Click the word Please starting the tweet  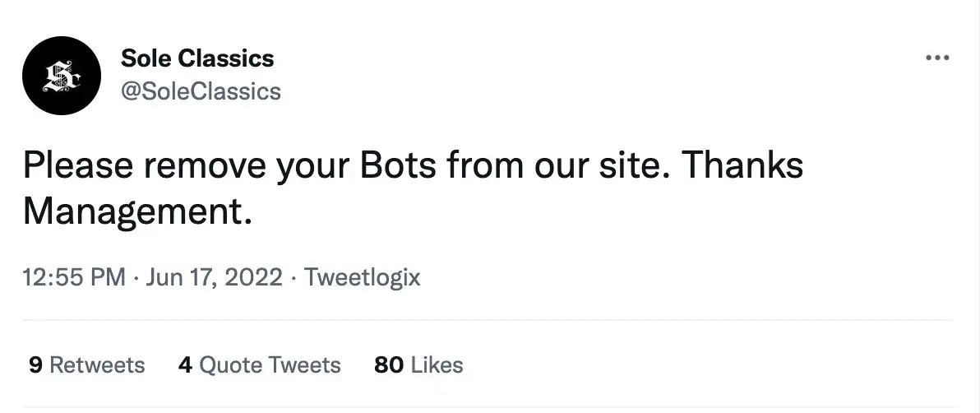click(78, 167)
